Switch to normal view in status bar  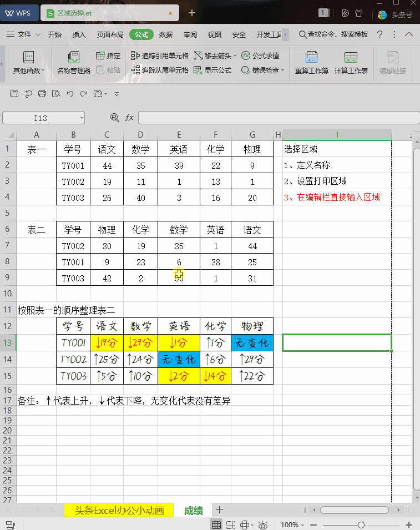pos(216,524)
